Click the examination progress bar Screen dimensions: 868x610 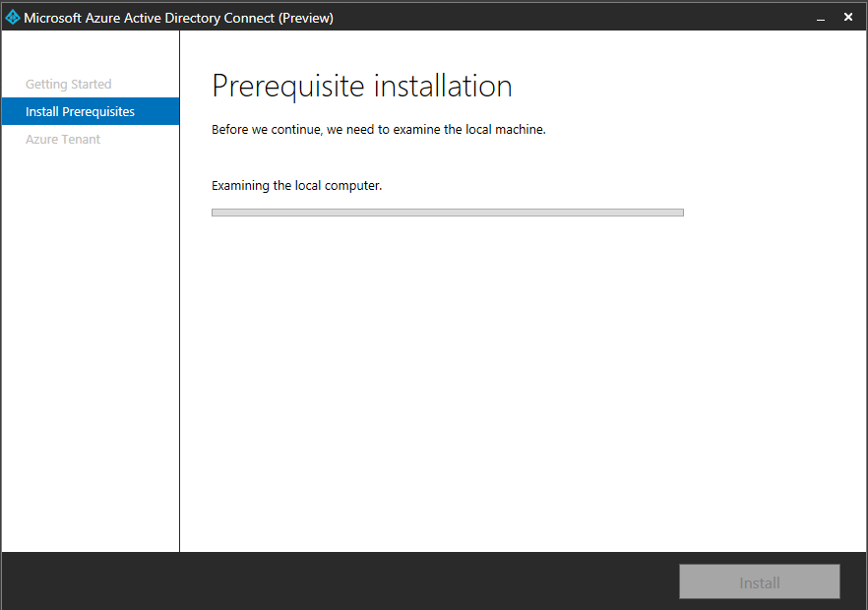[447, 213]
